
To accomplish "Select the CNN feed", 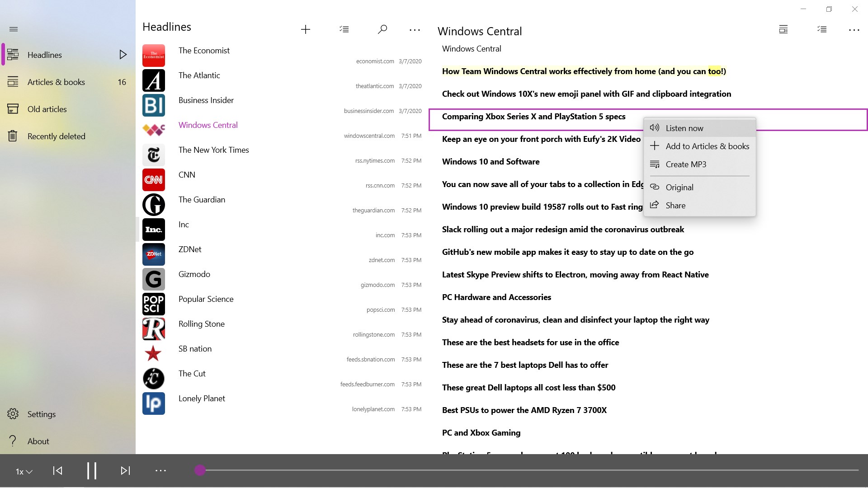I will [187, 174].
